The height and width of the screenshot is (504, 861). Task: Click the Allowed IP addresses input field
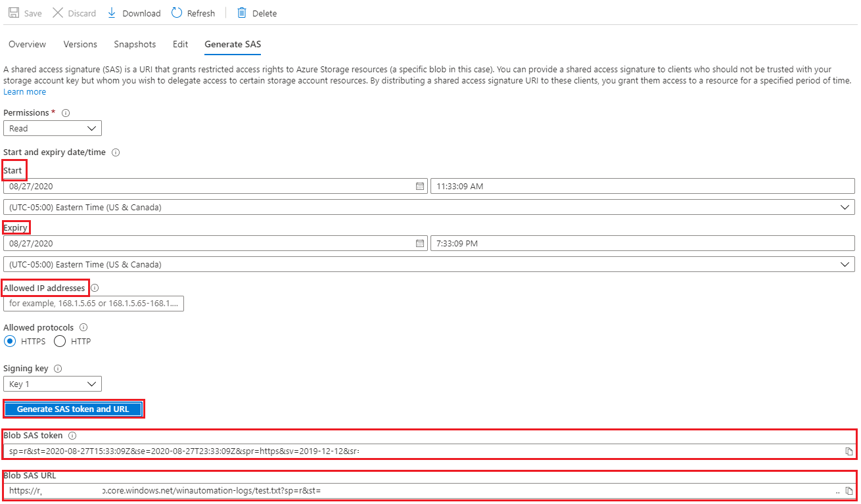(94, 304)
